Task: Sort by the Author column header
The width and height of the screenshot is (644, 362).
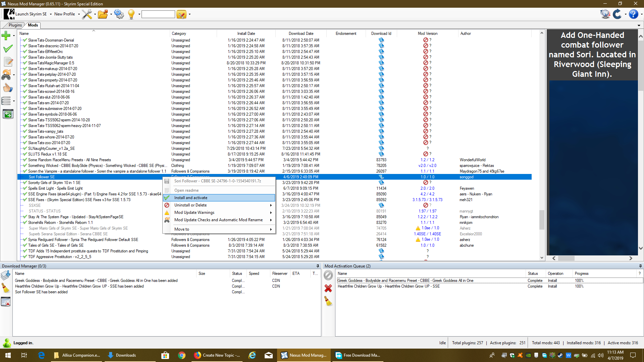Action: [495, 34]
